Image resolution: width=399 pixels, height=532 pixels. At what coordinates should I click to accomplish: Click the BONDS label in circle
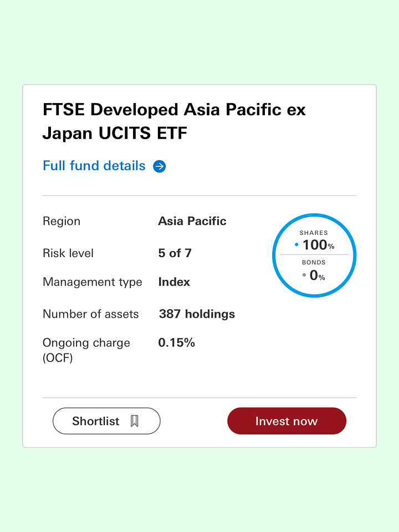pos(314,262)
